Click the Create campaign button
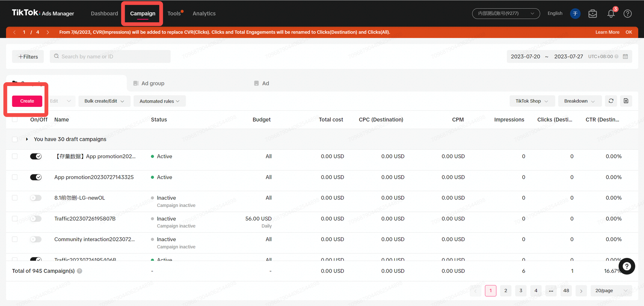644x306 pixels. coord(27,101)
